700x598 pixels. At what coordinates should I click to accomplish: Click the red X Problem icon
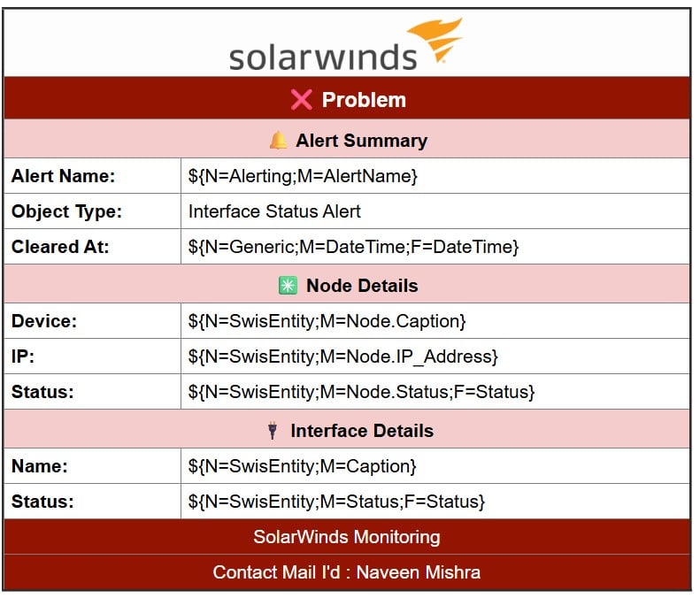pos(302,99)
